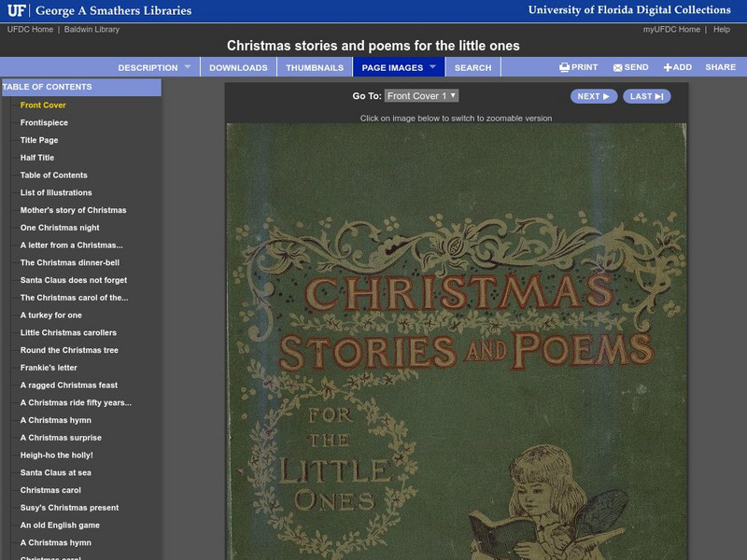Open One Christmas night entry
Image resolution: width=747 pixels, height=560 pixels.
[x=60, y=228]
